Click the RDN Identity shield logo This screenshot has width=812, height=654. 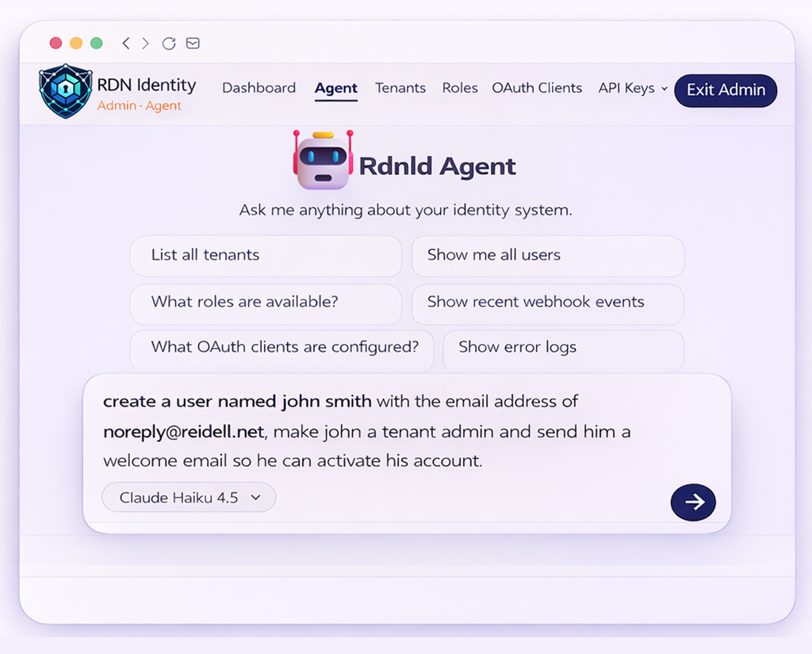click(66, 90)
